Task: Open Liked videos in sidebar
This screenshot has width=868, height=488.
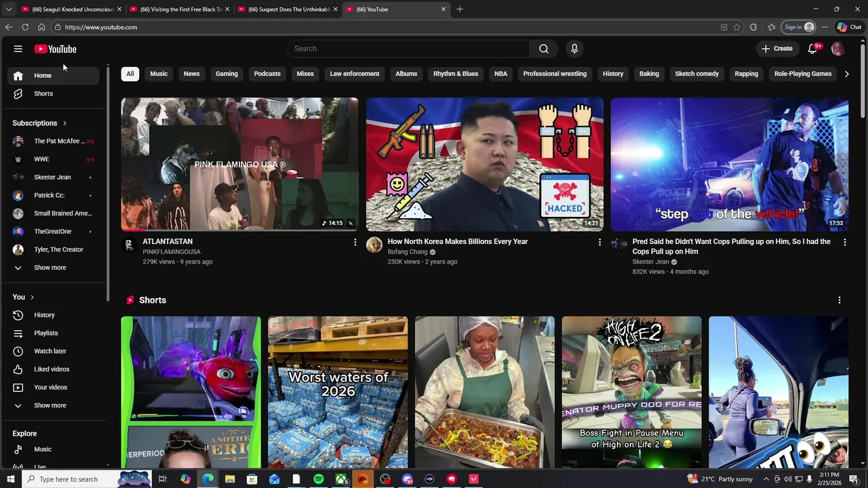Action: coord(54,369)
